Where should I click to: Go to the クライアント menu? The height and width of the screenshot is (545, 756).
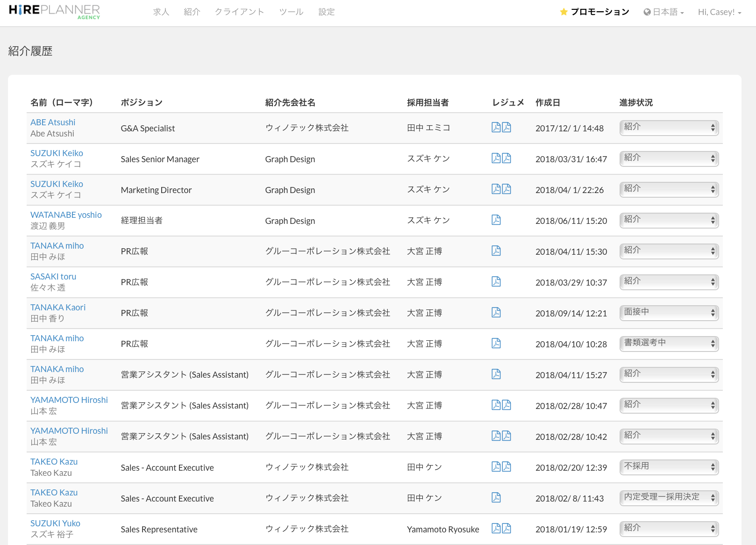239,12
